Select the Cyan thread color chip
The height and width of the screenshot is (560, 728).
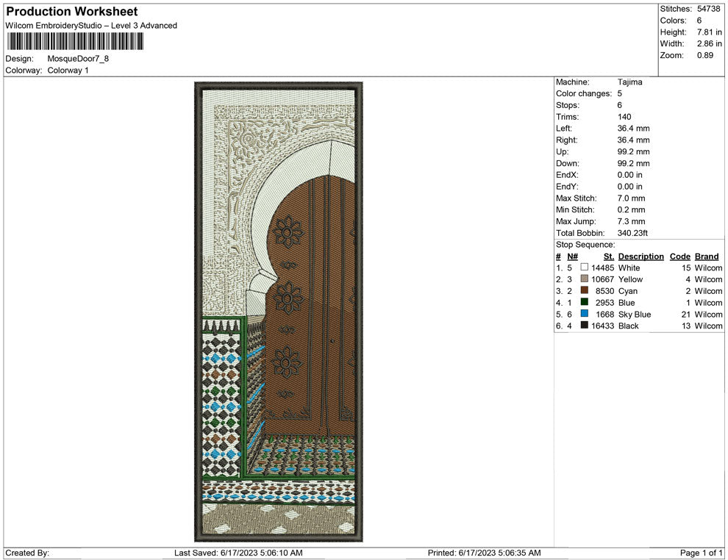coord(585,291)
